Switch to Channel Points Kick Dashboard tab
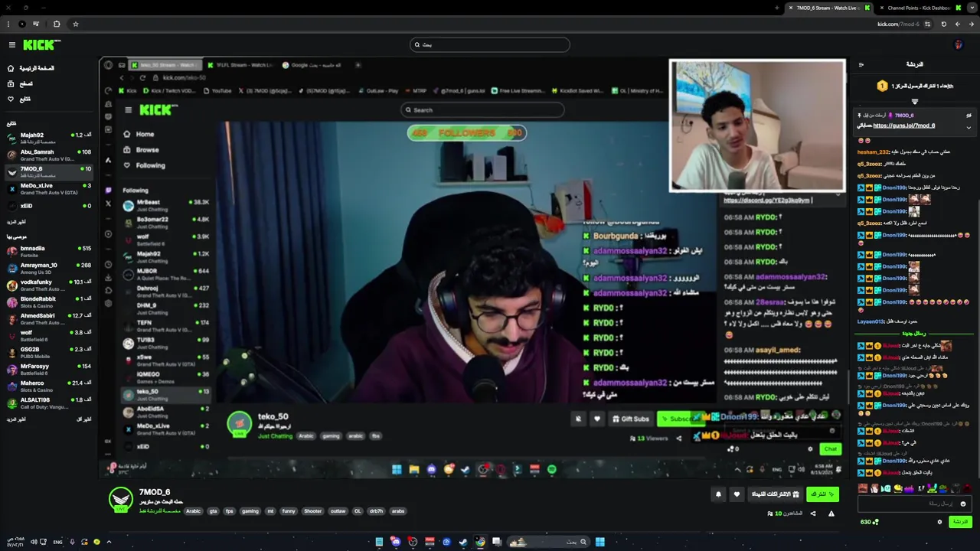This screenshot has width=980, height=551. tap(919, 8)
